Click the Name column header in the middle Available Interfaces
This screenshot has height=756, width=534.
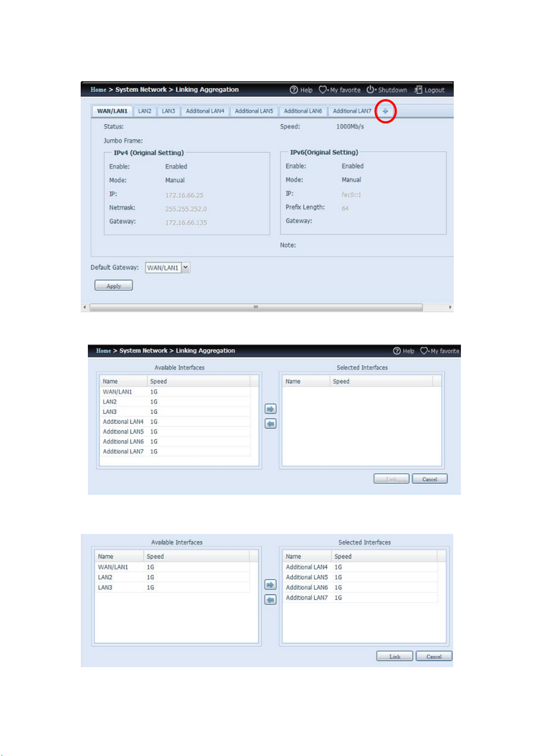pyautogui.click(x=123, y=381)
